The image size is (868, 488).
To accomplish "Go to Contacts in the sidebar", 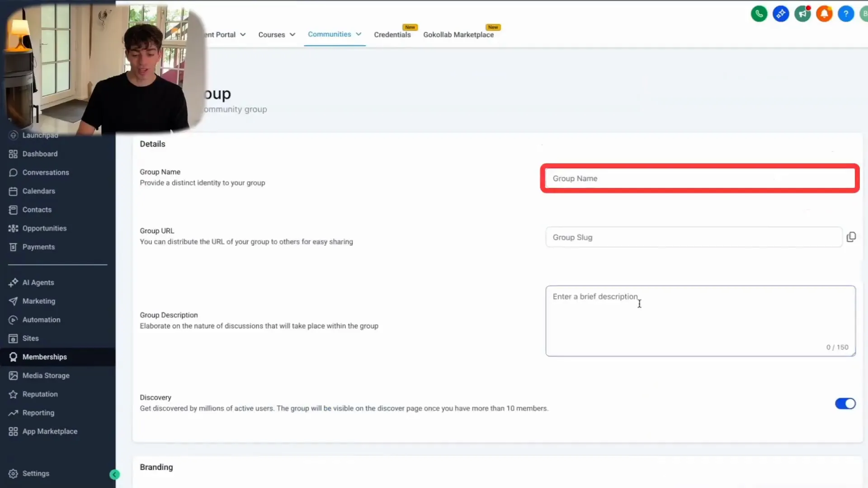I will click(37, 209).
